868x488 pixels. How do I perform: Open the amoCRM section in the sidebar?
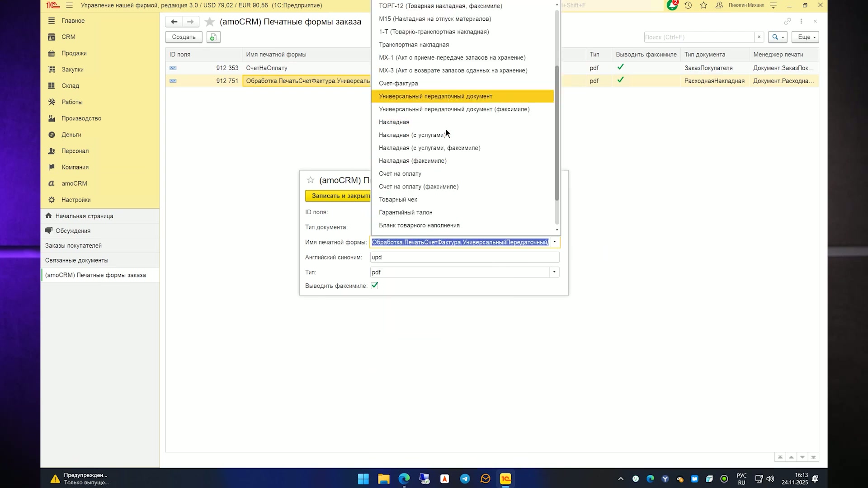[74, 183]
